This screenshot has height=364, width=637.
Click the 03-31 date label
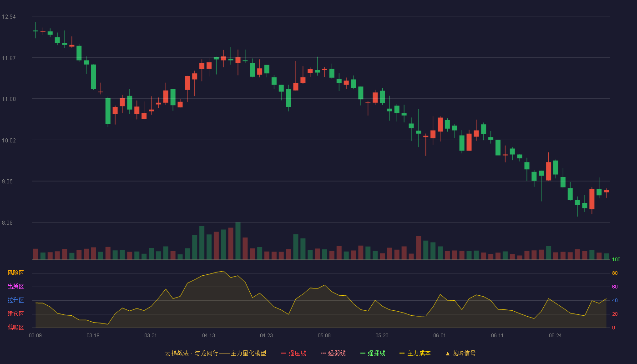[151, 335]
